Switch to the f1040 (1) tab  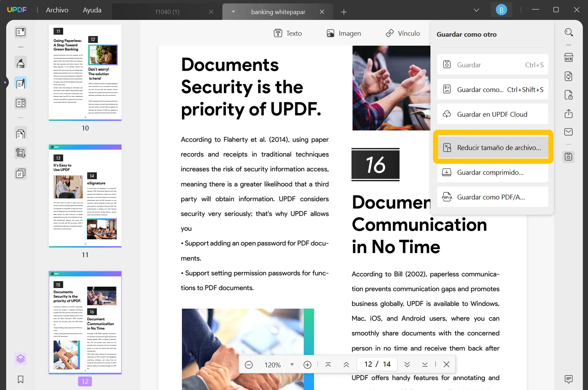pos(168,12)
